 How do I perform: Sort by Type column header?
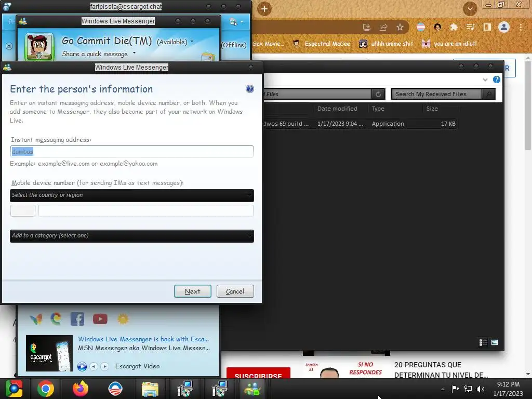378,109
